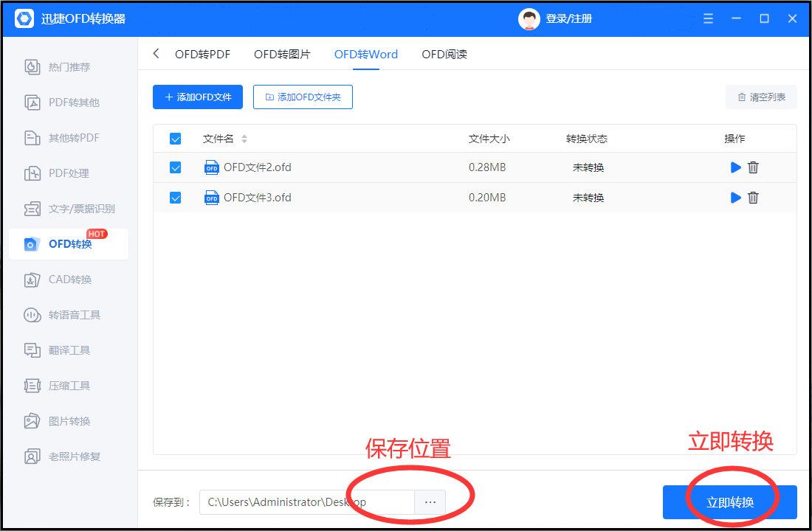The image size is (812, 531).
Task: Click the 0.28MB file size cell
Action: click(x=487, y=167)
